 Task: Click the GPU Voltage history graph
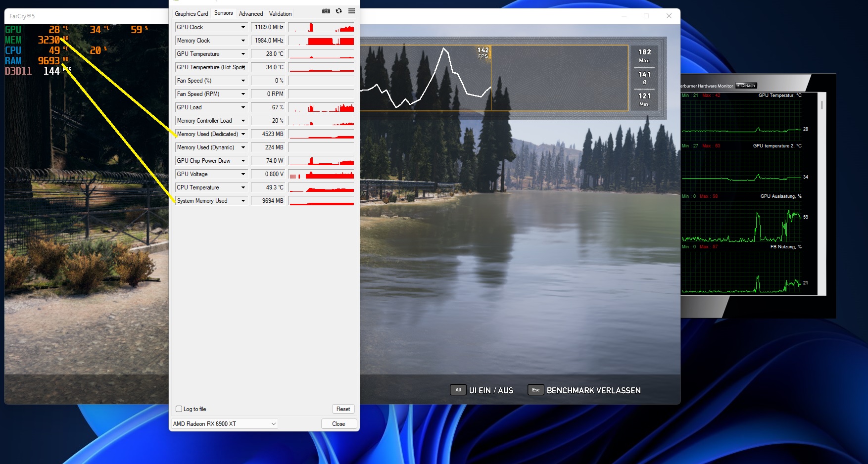click(x=321, y=174)
